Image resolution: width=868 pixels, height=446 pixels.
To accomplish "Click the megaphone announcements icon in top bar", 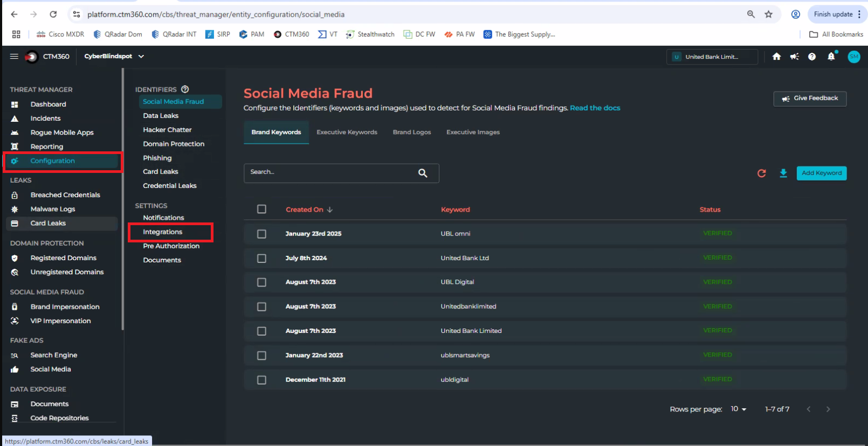I will click(795, 57).
